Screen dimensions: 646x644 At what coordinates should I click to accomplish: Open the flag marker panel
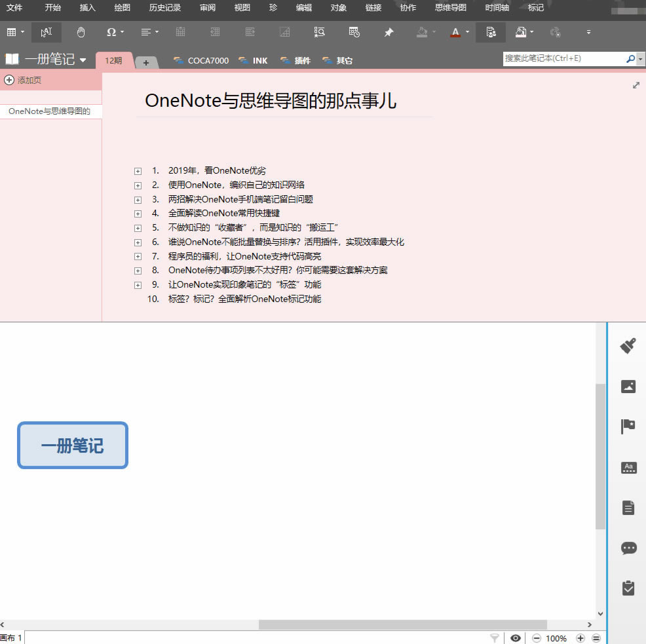click(628, 426)
